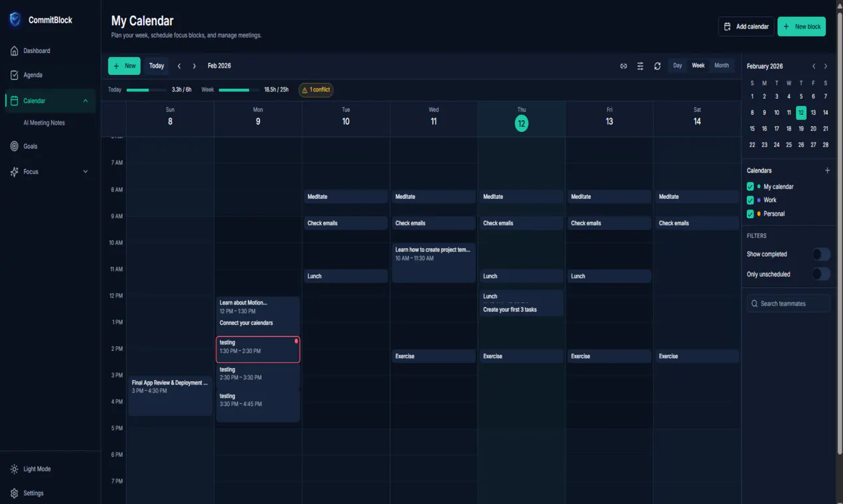Click red conflict dot on testing event
The width and height of the screenshot is (843, 504).
pyautogui.click(x=296, y=341)
